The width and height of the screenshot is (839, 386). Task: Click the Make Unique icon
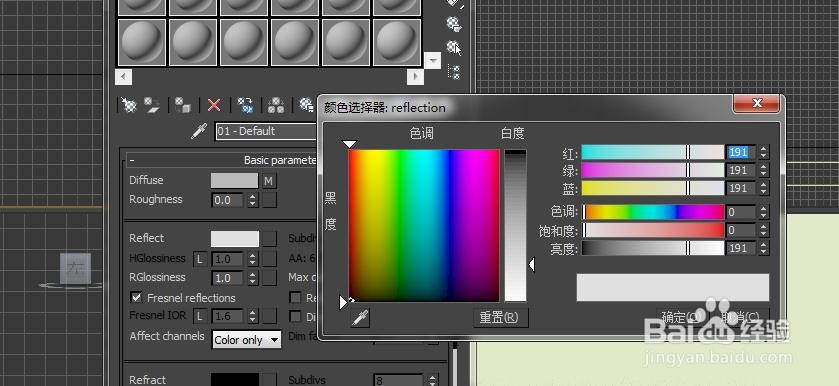coord(276,105)
